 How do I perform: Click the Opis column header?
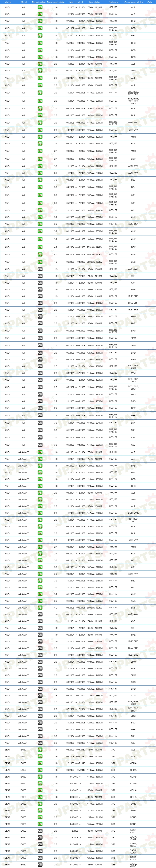150,2
